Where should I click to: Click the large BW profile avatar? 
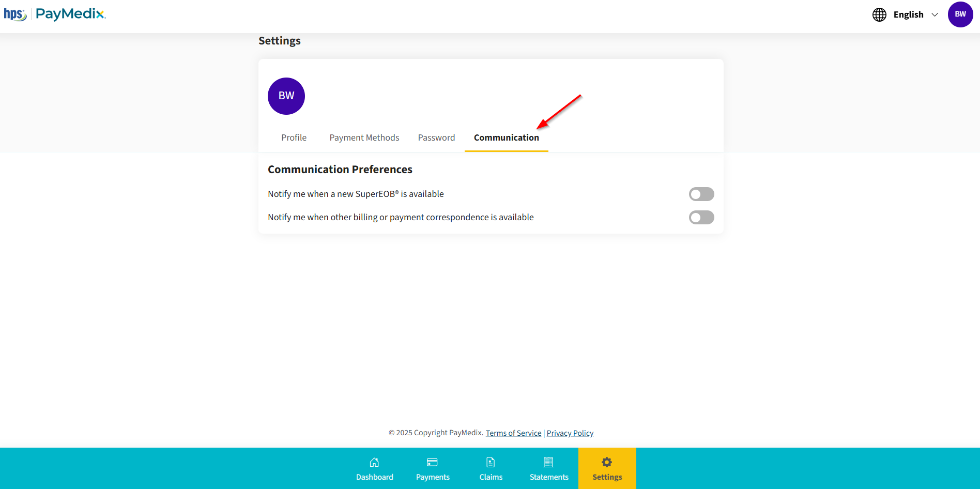pyautogui.click(x=286, y=96)
